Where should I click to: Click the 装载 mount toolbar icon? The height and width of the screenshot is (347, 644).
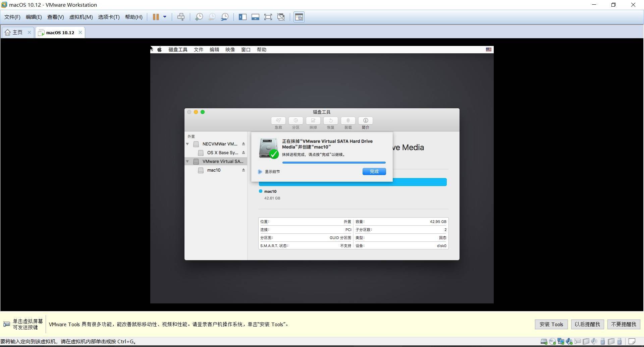[348, 120]
